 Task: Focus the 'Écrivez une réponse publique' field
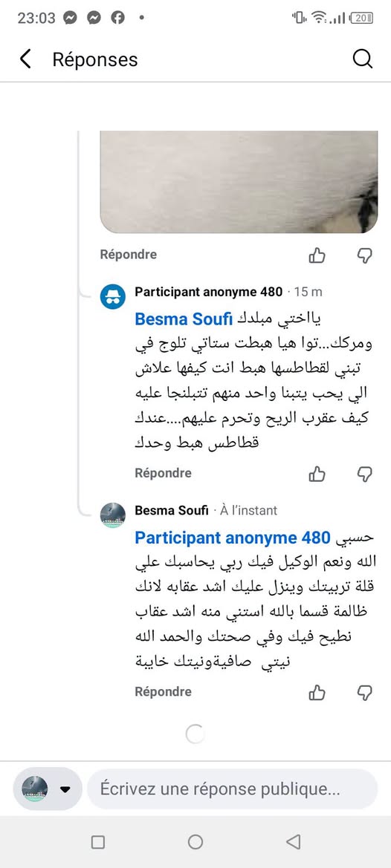coord(232,789)
